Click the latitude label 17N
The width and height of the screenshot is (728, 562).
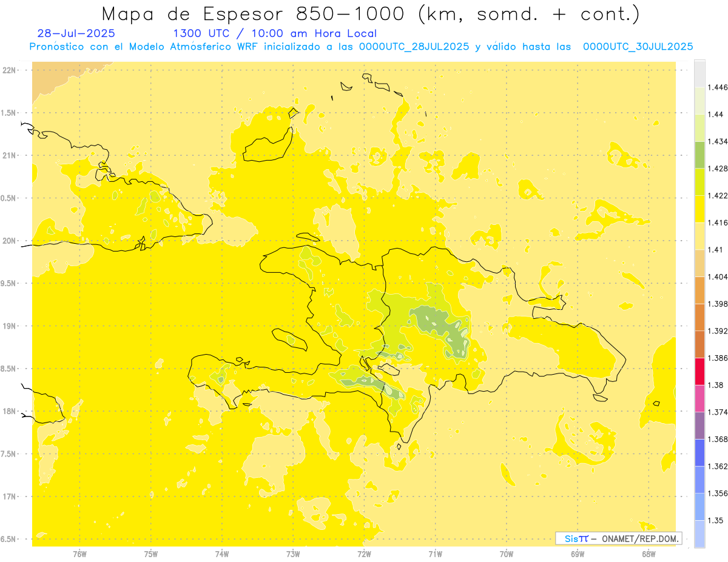click(x=8, y=497)
